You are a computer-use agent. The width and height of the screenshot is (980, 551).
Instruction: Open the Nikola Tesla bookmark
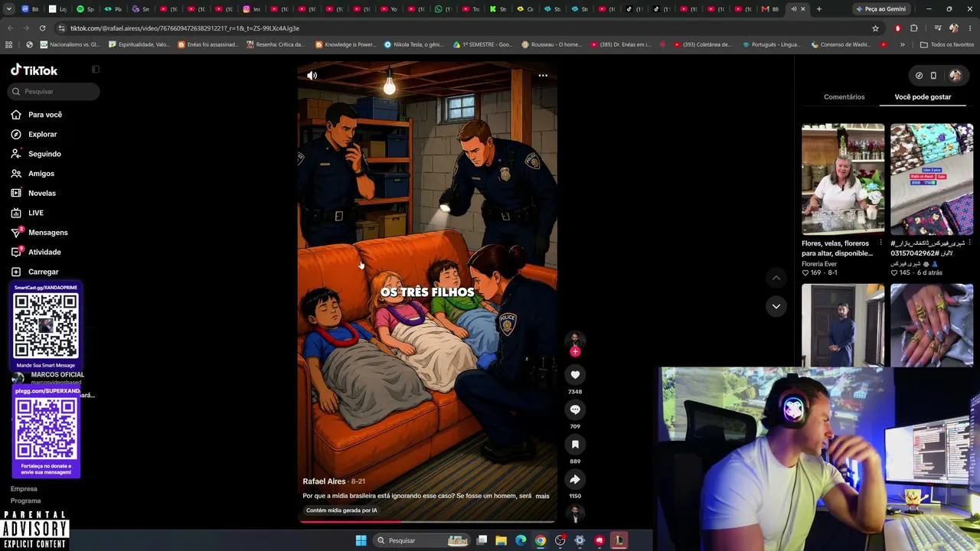(413, 44)
